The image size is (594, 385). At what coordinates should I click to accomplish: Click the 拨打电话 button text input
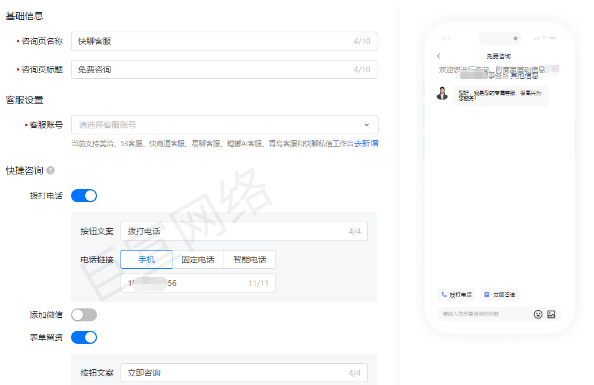(x=244, y=231)
